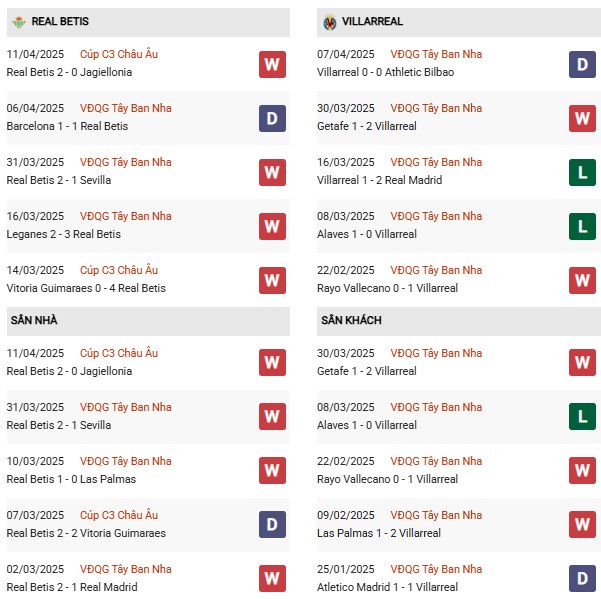Click the L badge for Villarreal 1-2 Real Madrid

(583, 172)
